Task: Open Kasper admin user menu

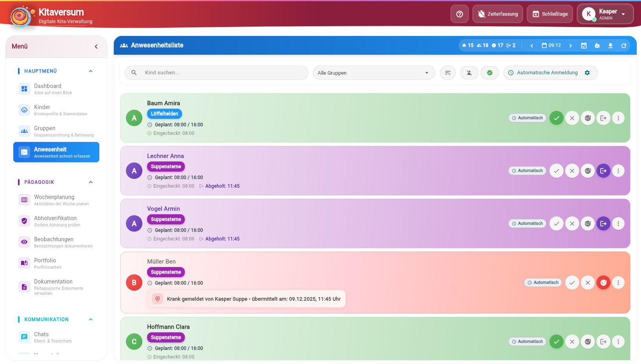Action: pyautogui.click(x=605, y=14)
